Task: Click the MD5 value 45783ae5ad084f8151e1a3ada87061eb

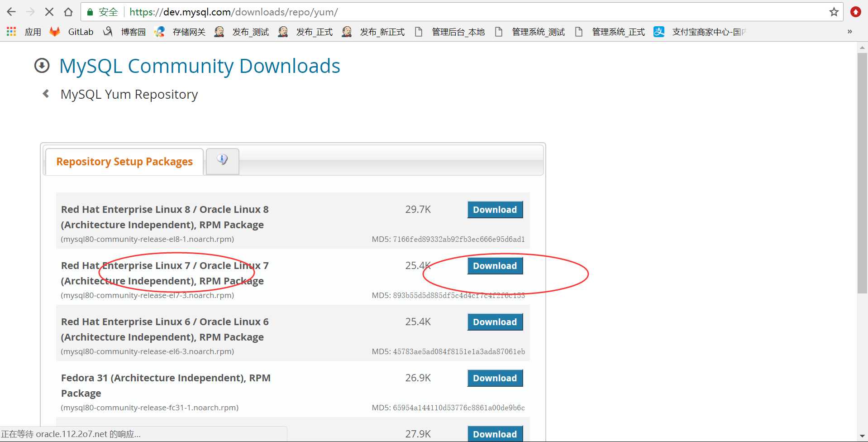Action: (459, 351)
